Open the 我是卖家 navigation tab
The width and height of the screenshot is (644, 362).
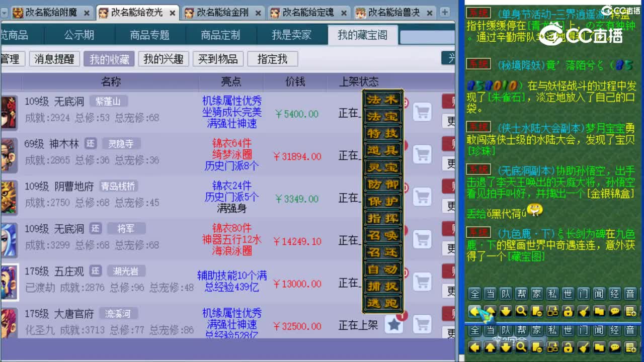point(292,35)
